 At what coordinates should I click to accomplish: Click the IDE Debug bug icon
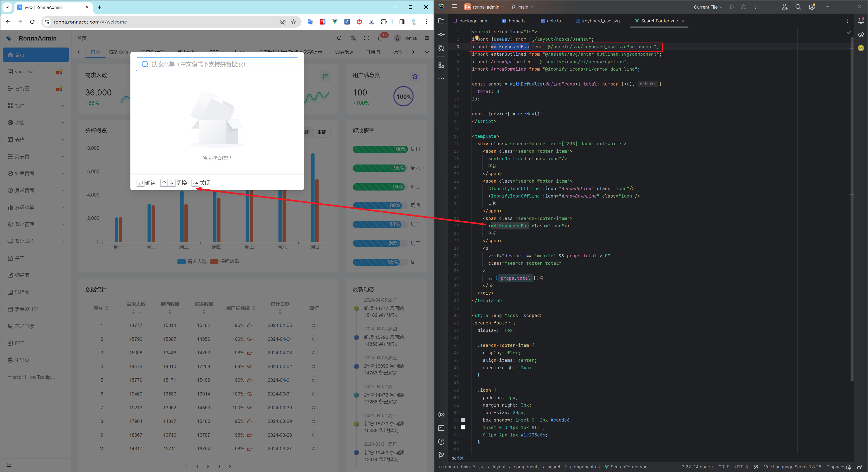point(744,7)
